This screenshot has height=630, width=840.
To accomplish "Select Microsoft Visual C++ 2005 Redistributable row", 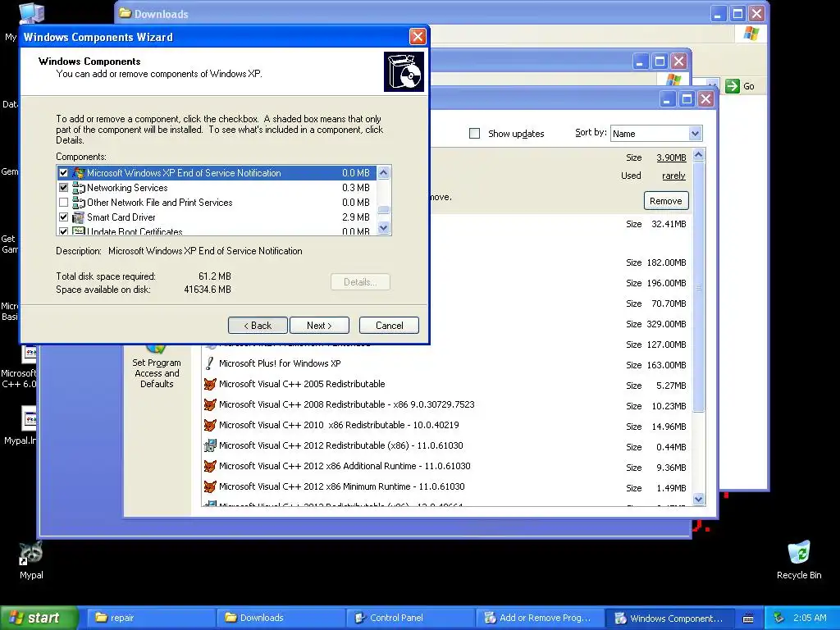I will point(448,384).
